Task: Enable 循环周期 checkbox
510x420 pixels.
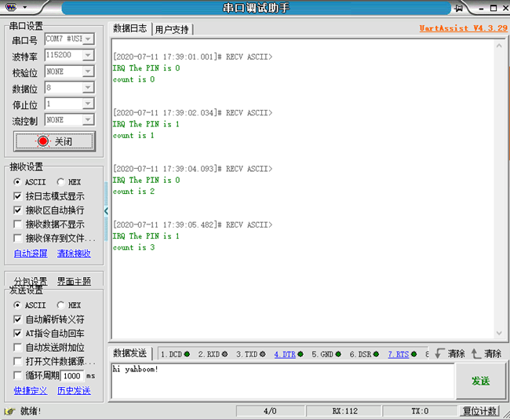Action: coord(17,375)
